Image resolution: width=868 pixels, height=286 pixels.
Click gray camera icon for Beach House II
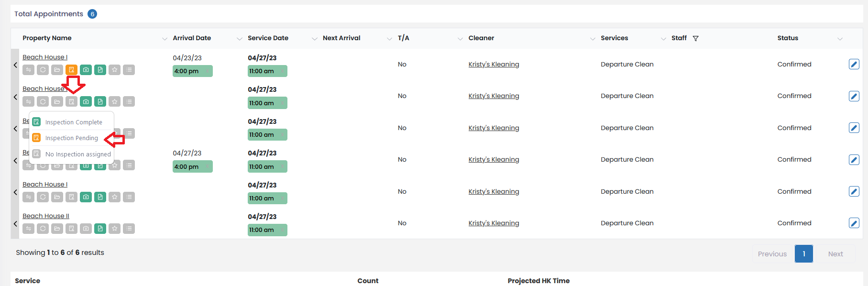(86, 229)
